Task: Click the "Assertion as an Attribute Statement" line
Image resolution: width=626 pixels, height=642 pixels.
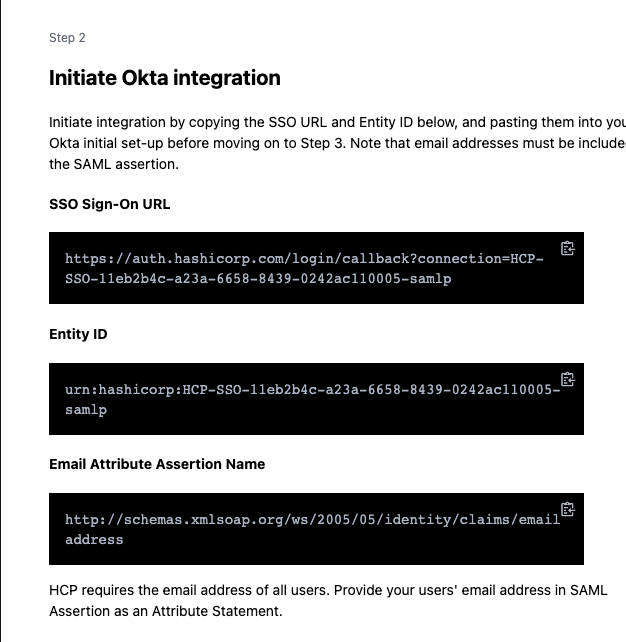Action: (166, 611)
